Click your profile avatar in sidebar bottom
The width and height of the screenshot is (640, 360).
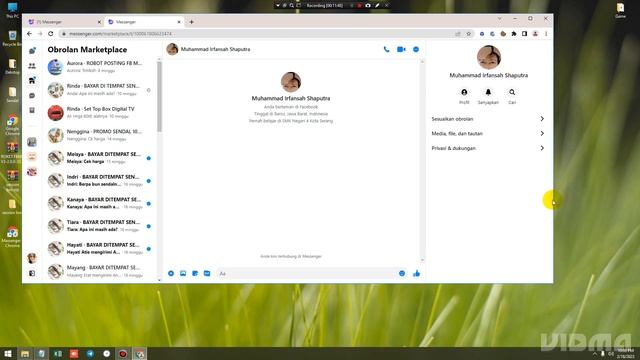pyautogui.click(x=32, y=258)
